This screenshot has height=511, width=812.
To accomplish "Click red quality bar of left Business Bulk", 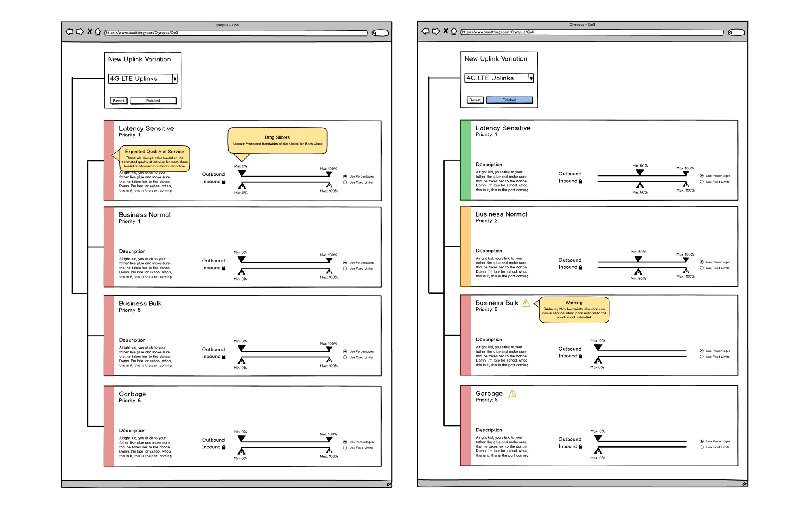I will 109,336.
